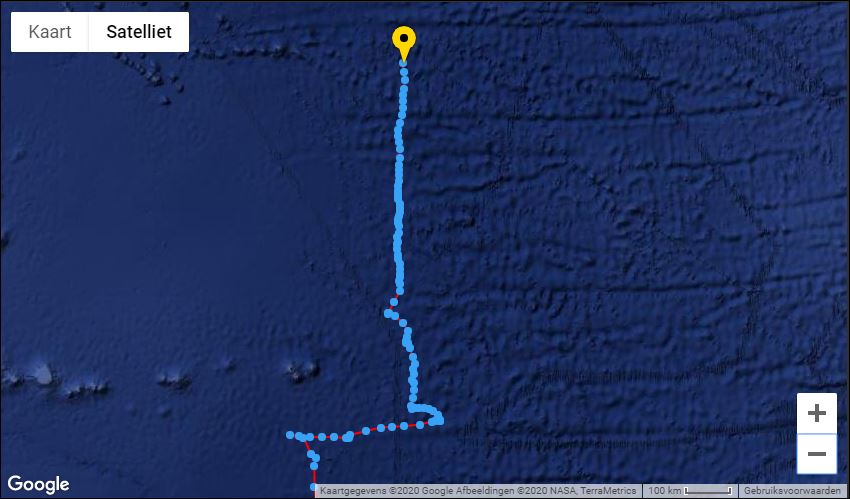Open the Gebruiksvoorwaarden terms link

[x=792, y=491]
